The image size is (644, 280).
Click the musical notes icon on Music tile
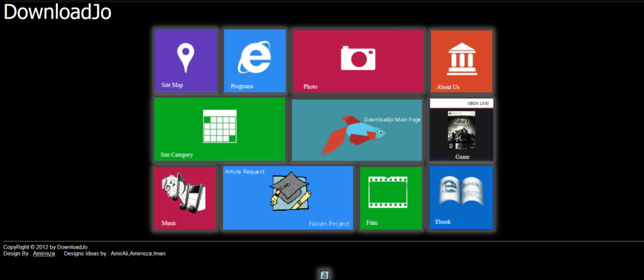click(182, 192)
